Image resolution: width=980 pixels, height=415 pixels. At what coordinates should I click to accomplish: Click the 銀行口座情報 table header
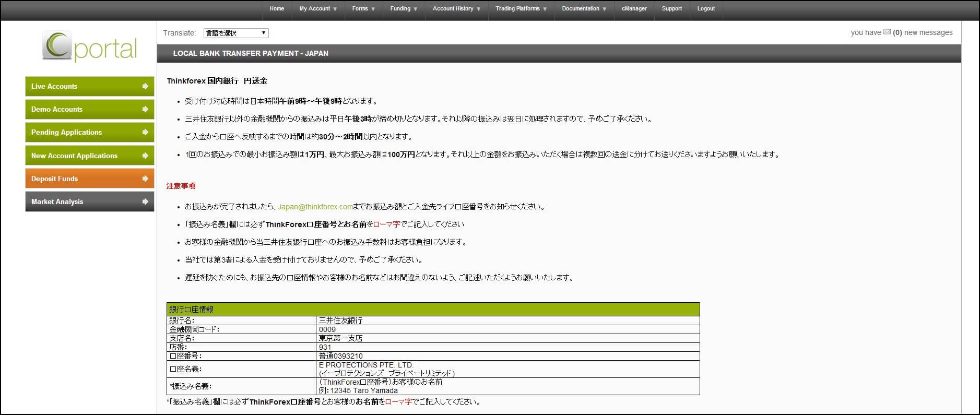(433, 309)
